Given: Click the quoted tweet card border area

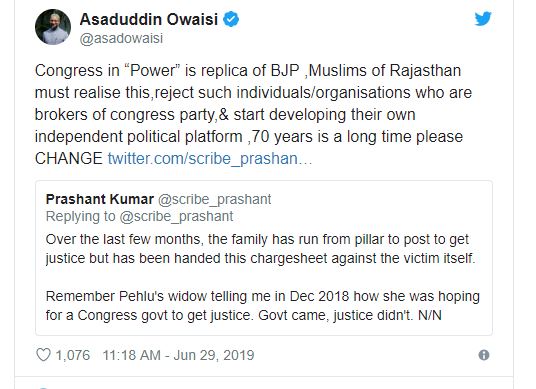Looking at the screenshot, I should pos(264,258).
